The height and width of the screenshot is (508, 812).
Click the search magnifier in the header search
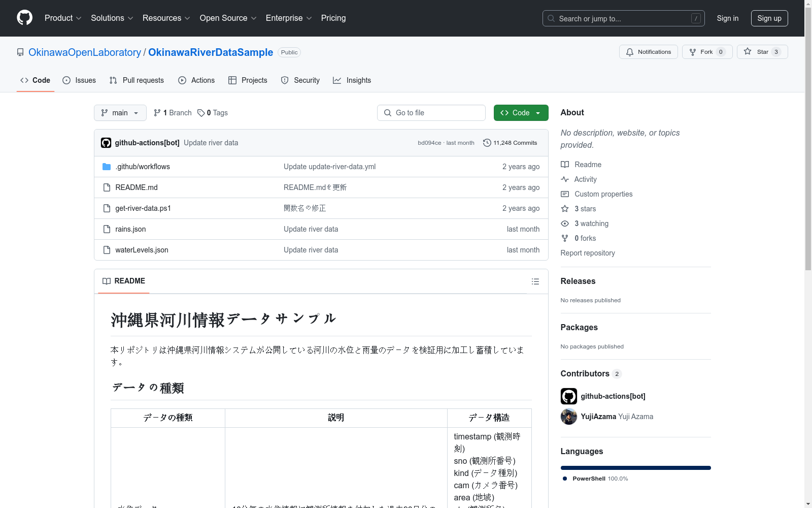click(x=551, y=18)
